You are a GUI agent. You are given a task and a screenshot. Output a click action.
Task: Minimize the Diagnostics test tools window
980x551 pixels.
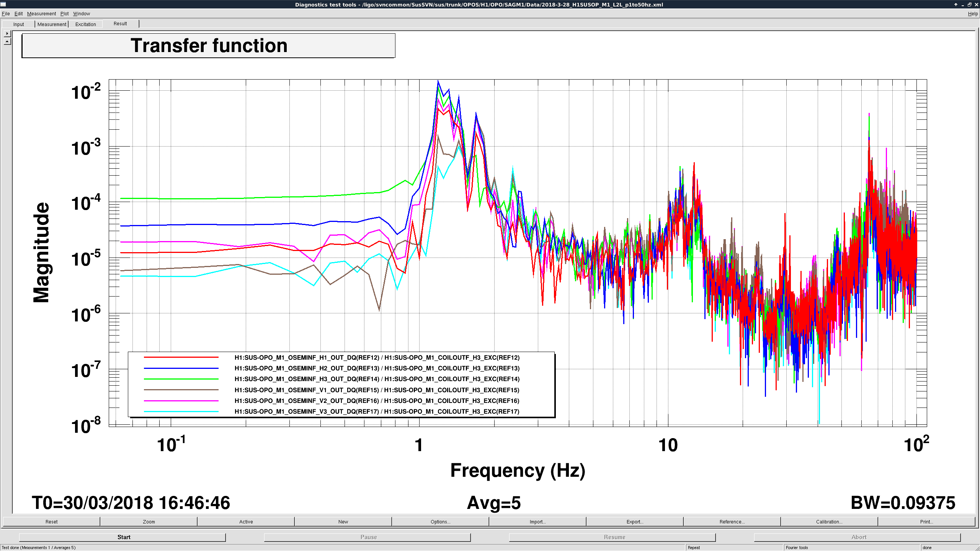point(963,5)
